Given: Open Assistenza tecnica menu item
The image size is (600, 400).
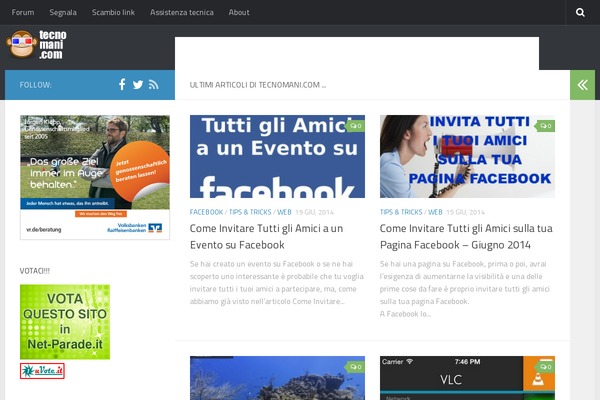Looking at the screenshot, I should point(182,12).
